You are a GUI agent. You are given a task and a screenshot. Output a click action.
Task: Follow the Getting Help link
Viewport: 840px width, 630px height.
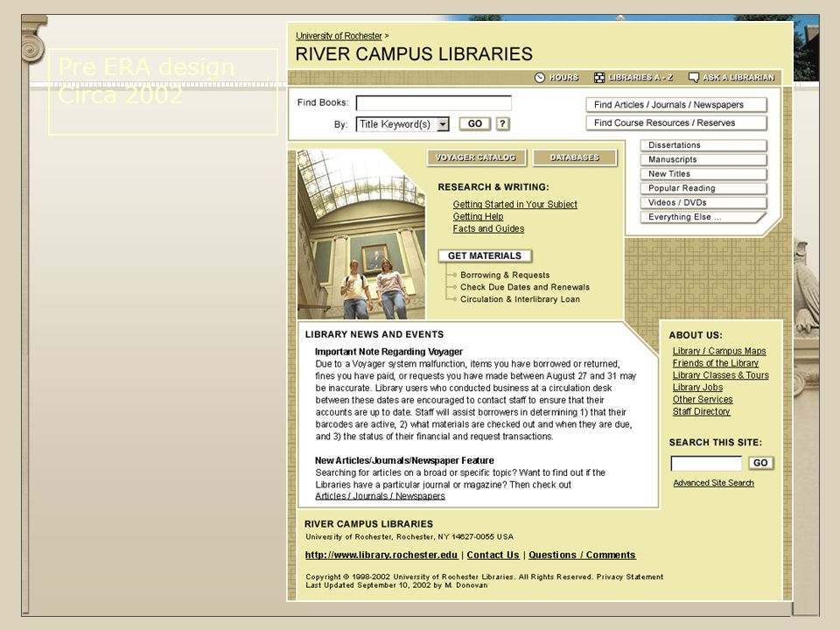coord(478,216)
